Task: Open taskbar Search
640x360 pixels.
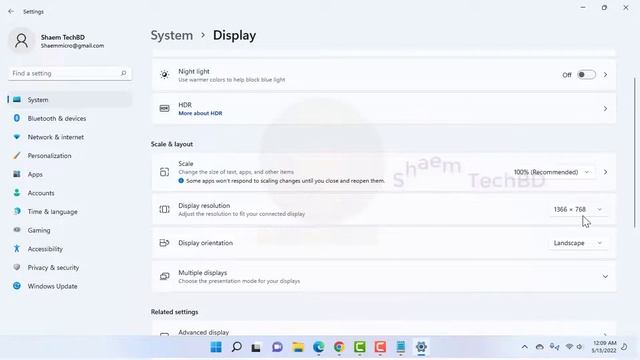Action: (236, 347)
